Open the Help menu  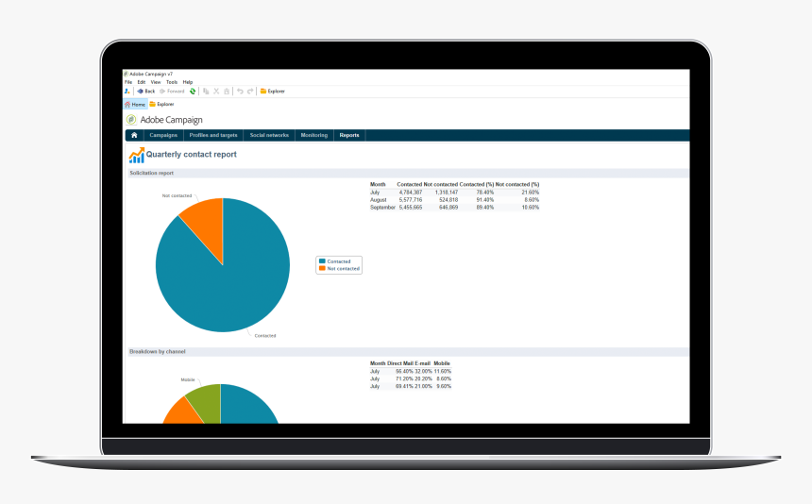point(188,82)
